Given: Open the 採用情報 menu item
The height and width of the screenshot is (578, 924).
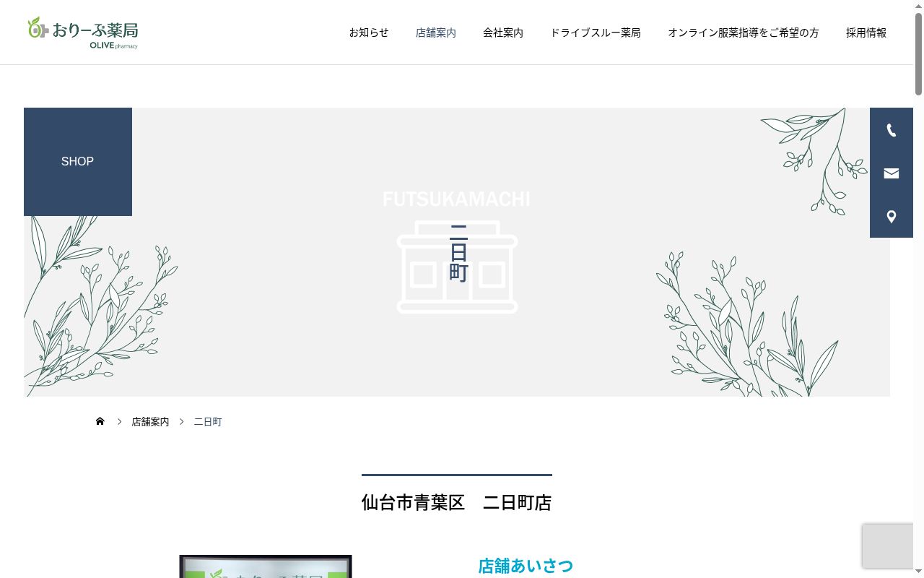Looking at the screenshot, I should tap(866, 33).
